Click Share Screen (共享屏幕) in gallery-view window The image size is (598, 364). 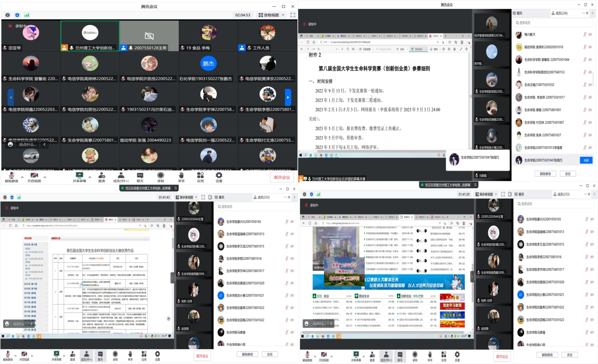pyautogui.click(x=79, y=177)
